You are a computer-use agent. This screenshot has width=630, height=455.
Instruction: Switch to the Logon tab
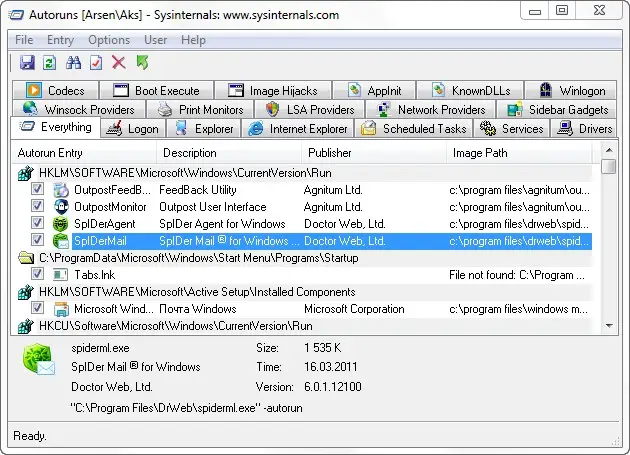pos(133,129)
